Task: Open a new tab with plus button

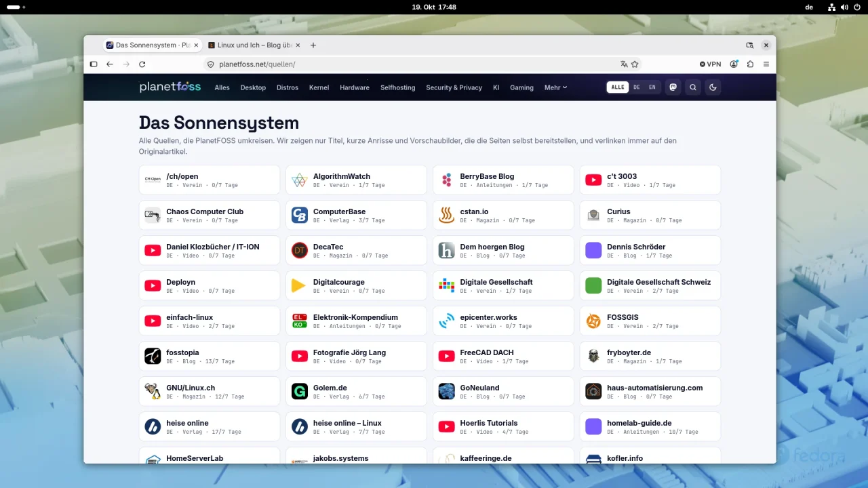Action: pos(313,45)
